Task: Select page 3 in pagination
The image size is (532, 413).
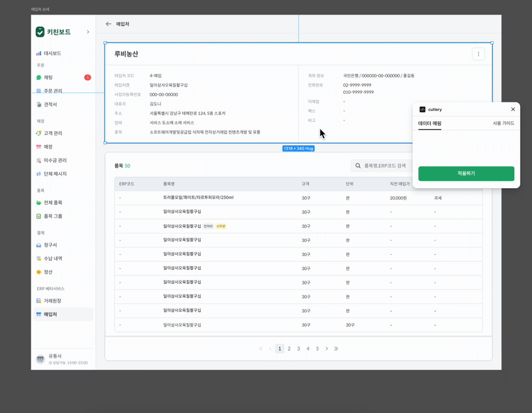Action: click(299, 348)
